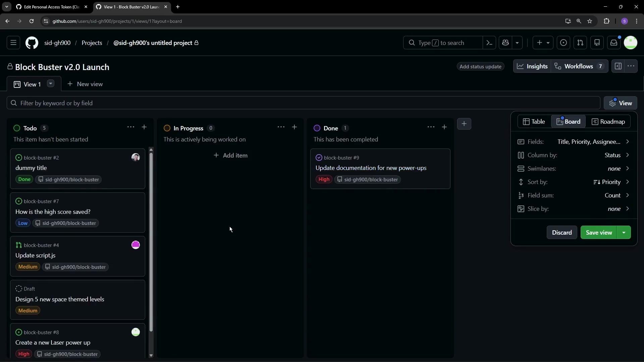Add item via Done column plus icon
The width and height of the screenshot is (644, 362).
(x=444, y=127)
